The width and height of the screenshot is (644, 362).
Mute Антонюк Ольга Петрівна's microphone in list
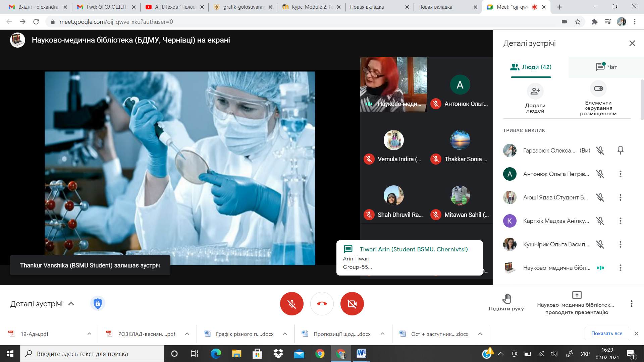[600, 174]
